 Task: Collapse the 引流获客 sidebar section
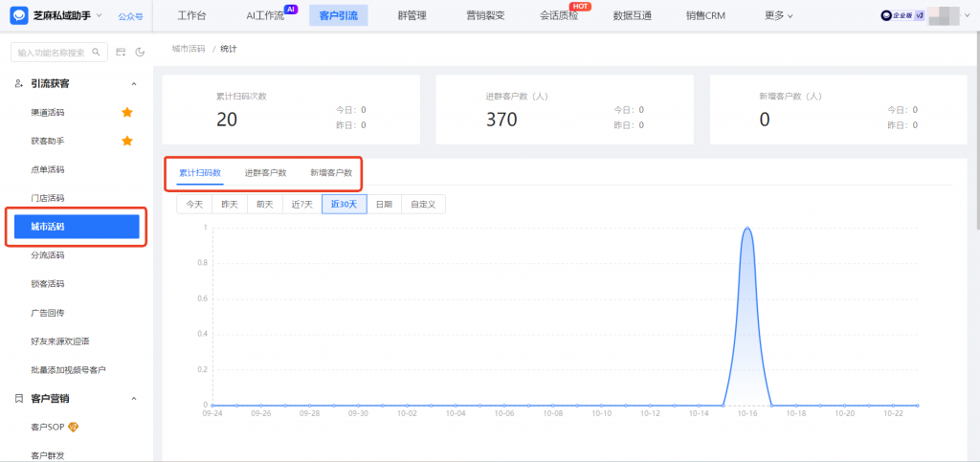click(134, 84)
